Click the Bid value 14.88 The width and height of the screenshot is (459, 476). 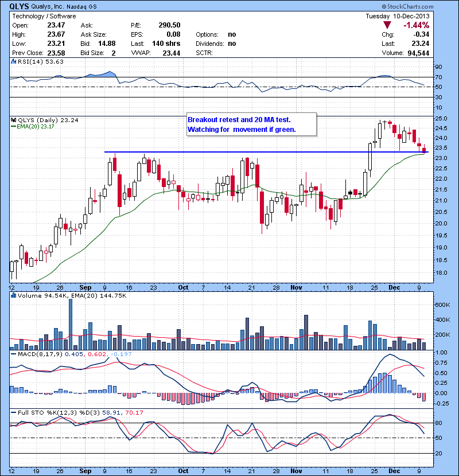coord(107,44)
